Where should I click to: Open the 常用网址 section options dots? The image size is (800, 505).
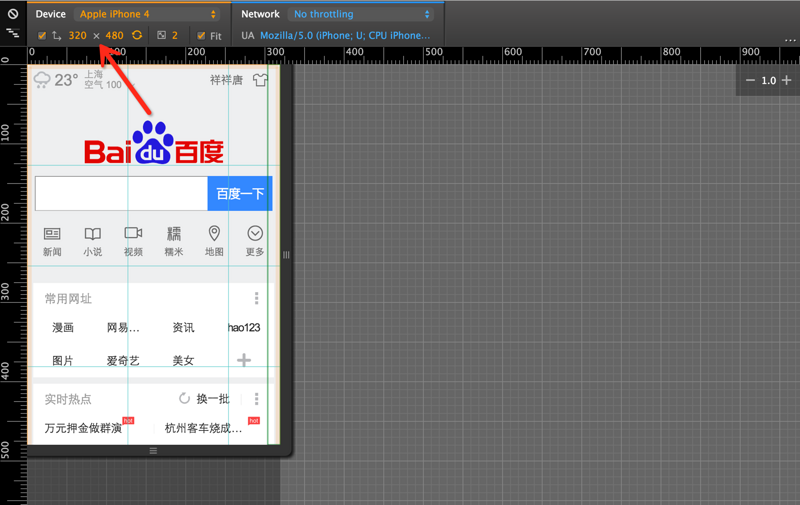click(256, 298)
